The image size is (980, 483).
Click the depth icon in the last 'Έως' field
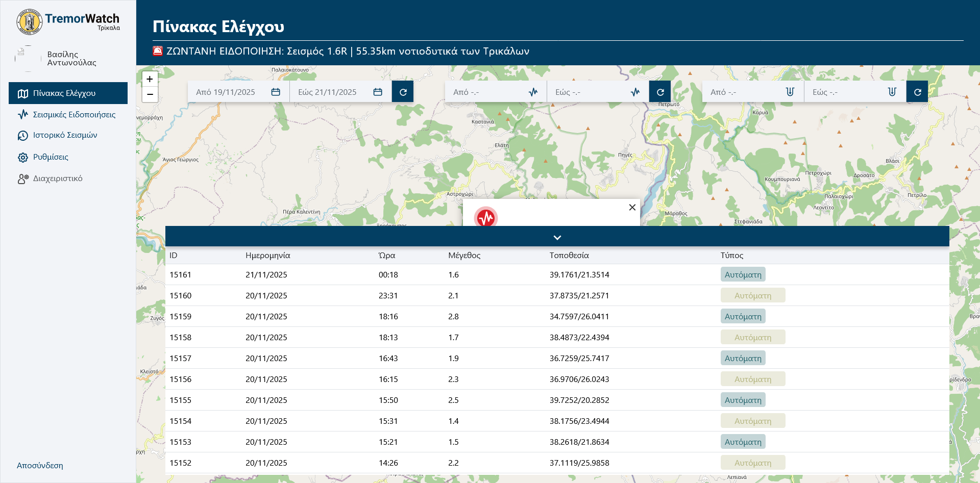[892, 92]
